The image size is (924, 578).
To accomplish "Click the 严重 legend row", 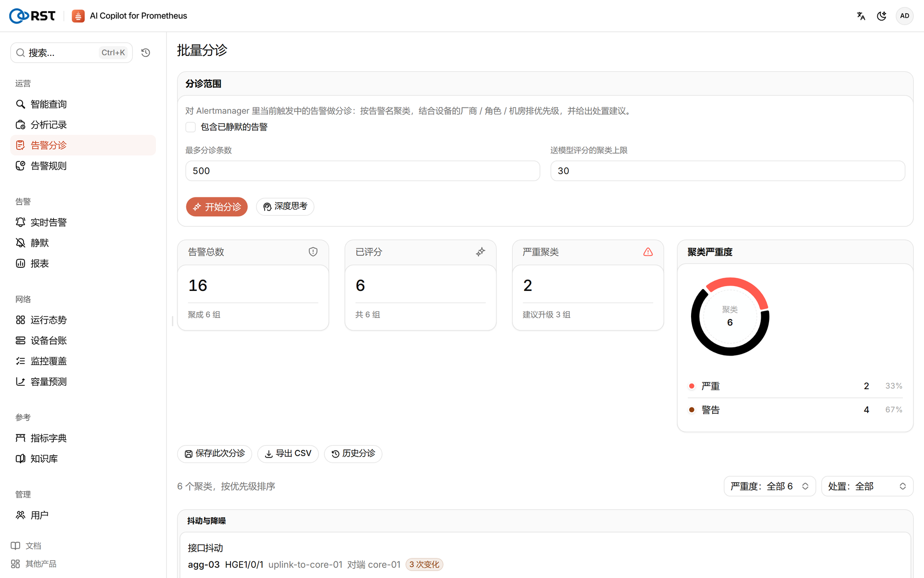I will [796, 386].
